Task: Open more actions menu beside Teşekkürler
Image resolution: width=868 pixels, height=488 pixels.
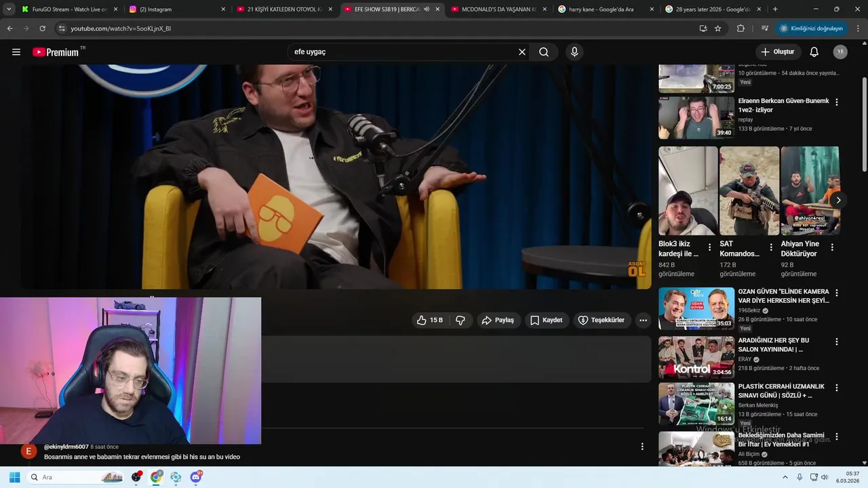Action: click(643, 320)
